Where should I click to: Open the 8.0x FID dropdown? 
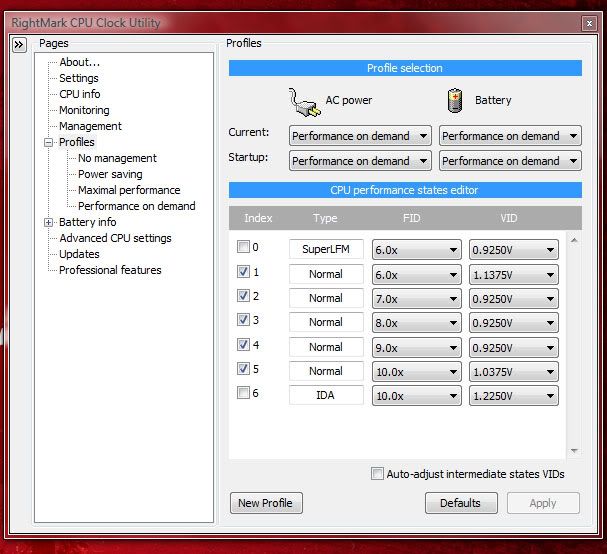417,322
